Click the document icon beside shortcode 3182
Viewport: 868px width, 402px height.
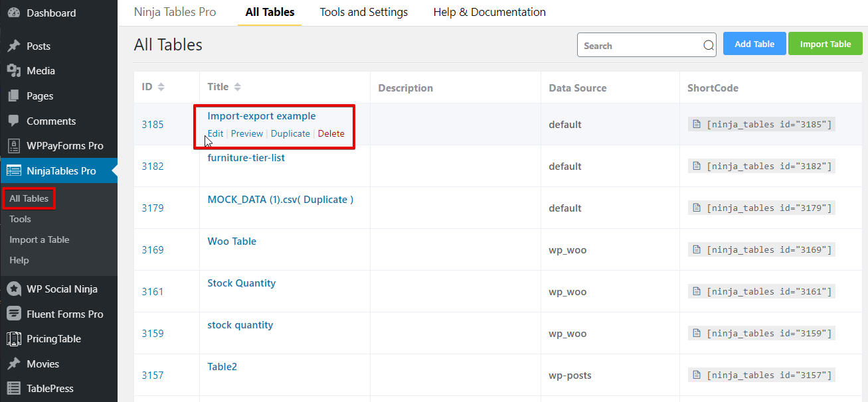(697, 166)
